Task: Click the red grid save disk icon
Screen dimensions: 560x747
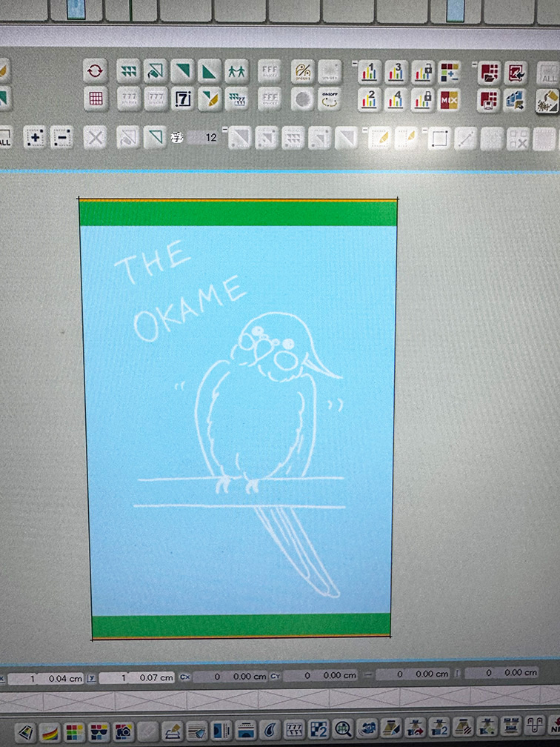Action: 489,100
